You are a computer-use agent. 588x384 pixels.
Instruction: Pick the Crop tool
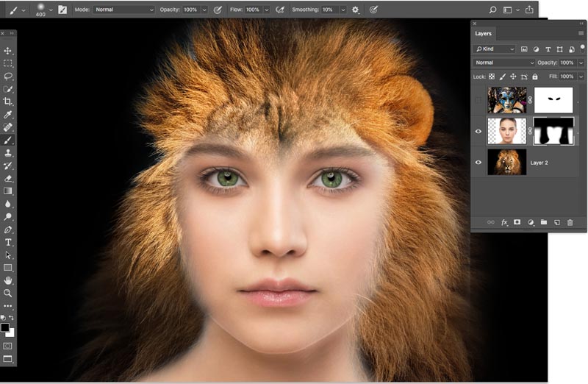(8, 102)
